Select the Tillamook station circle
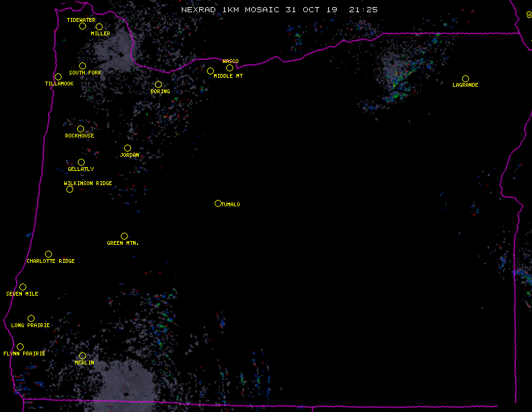Screen dimensions: 532x412 coord(58,77)
